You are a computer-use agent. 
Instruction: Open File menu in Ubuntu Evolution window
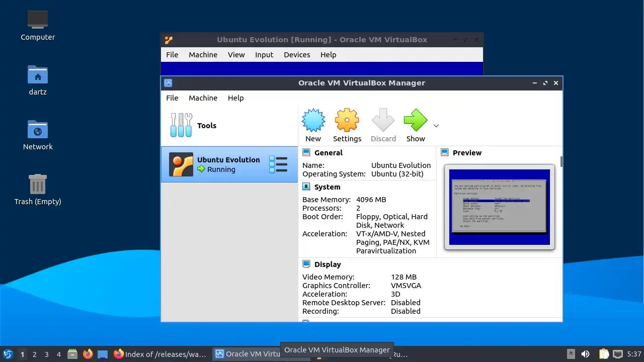[172, 55]
